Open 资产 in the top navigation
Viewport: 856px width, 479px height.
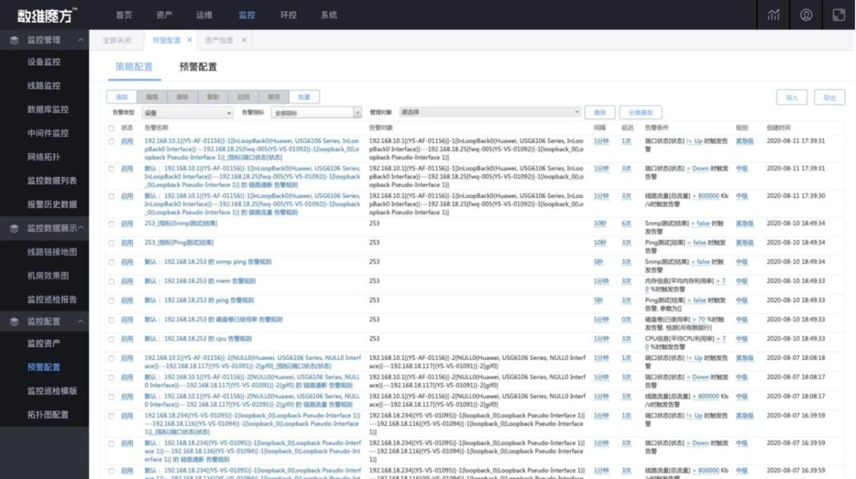pos(164,15)
